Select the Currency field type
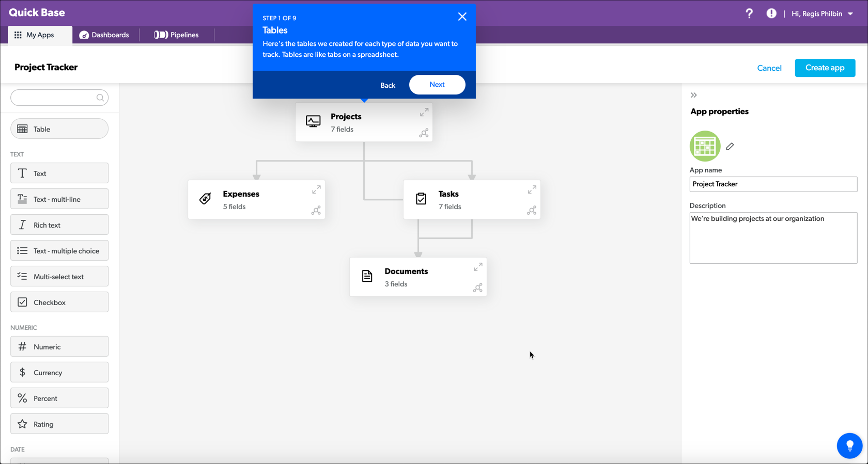 [59, 373]
